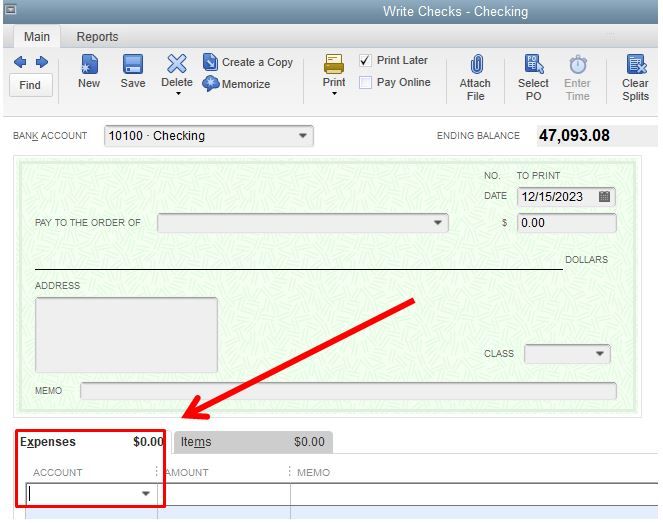The image size is (663, 523).
Task: Click the Select PO icon
Action: [534, 65]
